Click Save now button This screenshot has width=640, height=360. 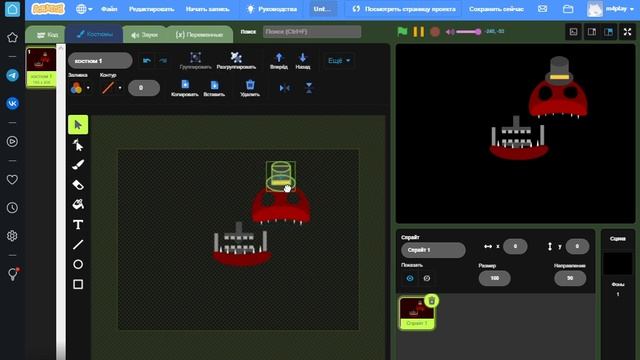click(496, 9)
